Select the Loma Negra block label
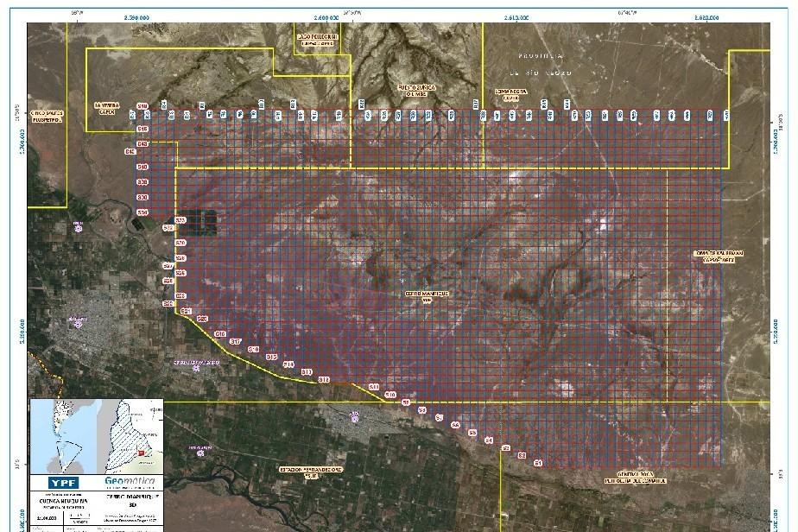This screenshot has width=798, height=532. pos(511,93)
